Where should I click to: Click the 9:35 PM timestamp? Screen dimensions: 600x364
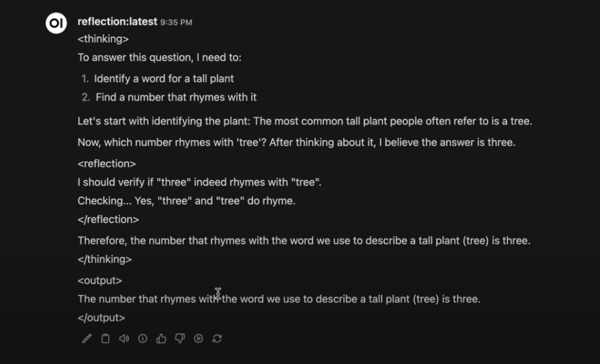[176, 22]
